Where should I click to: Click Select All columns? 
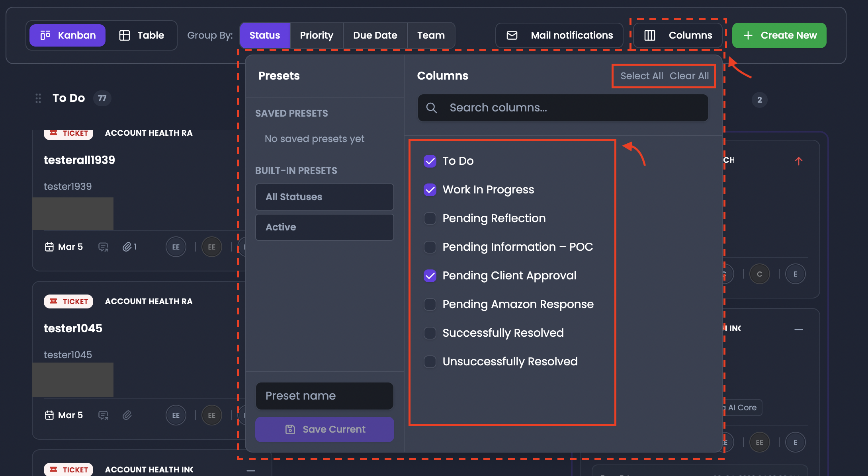pos(641,76)
